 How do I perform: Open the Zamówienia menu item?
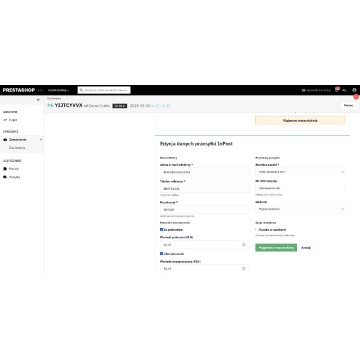(x=18, y=139)
